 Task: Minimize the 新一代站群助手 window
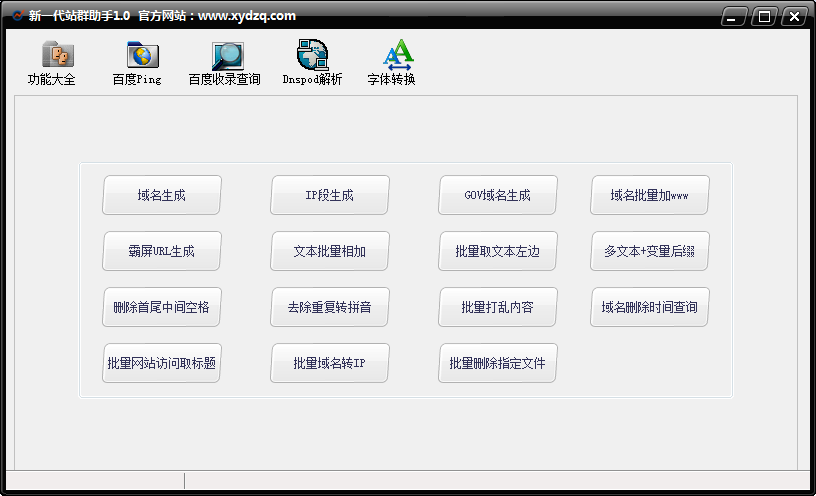[734, 17]
